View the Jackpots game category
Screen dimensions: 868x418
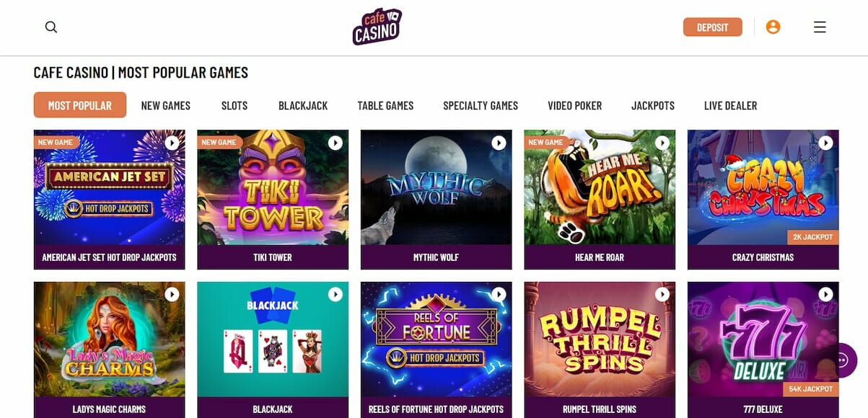652,105
